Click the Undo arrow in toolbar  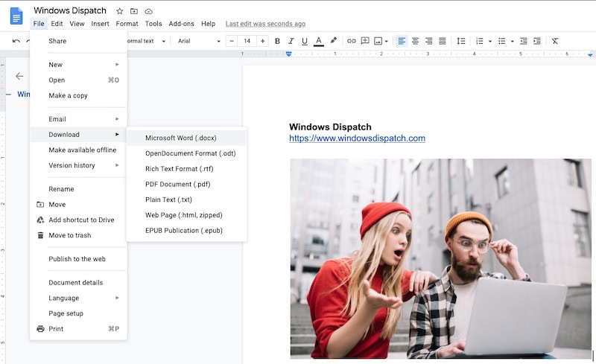(x=16, y=41)
